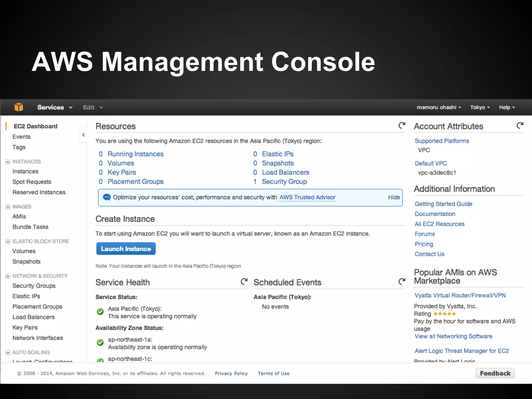Open Default VPC link

[431, 163]
